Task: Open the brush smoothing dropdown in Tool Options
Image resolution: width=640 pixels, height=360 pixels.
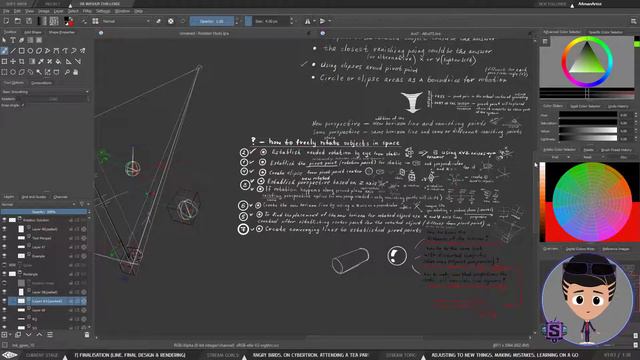Action: pos(45,92)
